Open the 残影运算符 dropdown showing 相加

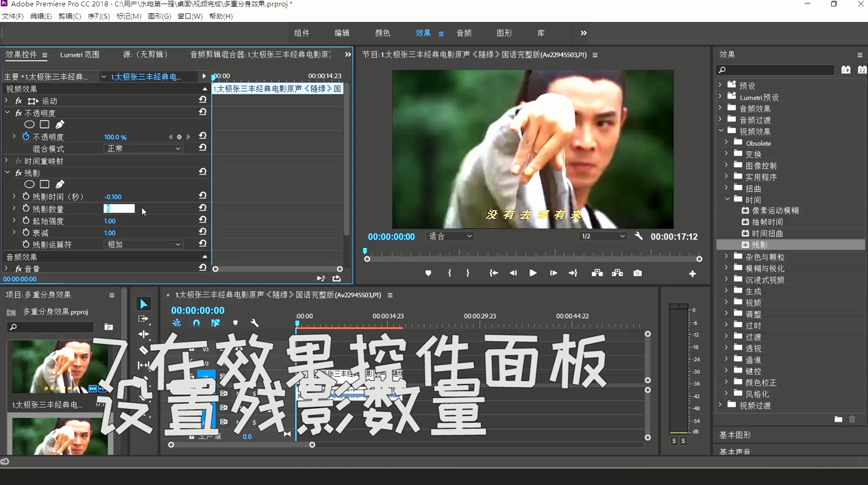[x=143, y=245]
